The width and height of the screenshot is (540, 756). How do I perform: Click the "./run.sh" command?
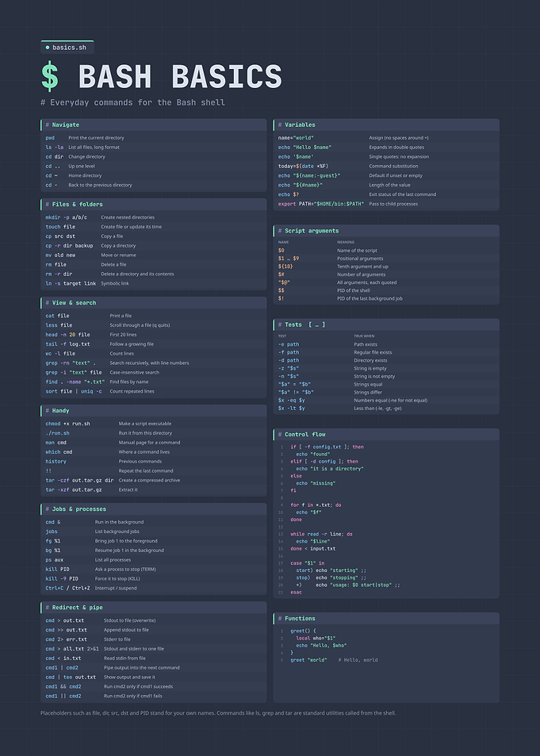pos(57,433)
